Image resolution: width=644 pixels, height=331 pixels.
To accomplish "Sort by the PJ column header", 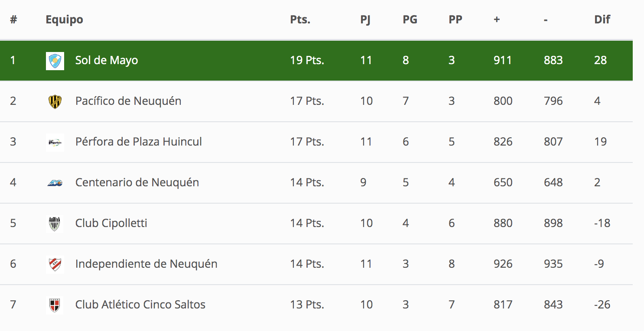I will 365,19.
